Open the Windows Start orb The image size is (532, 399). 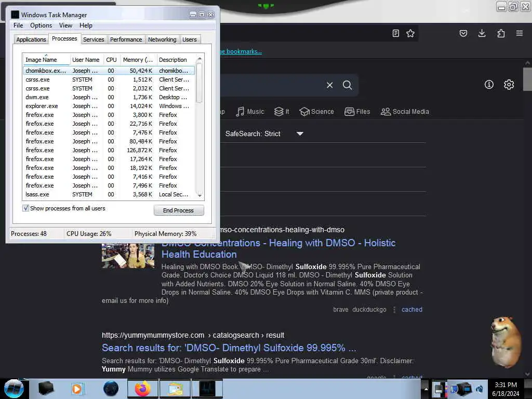click(14, 389)
